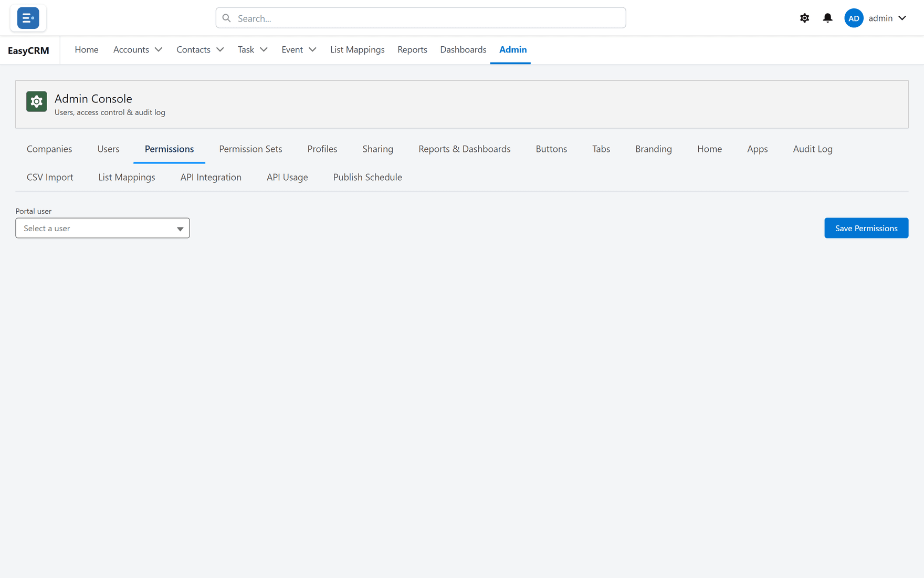The height and width of the screenshot is (578, 924).
Task: Open the API Integration tab
Action: point(211,177)
